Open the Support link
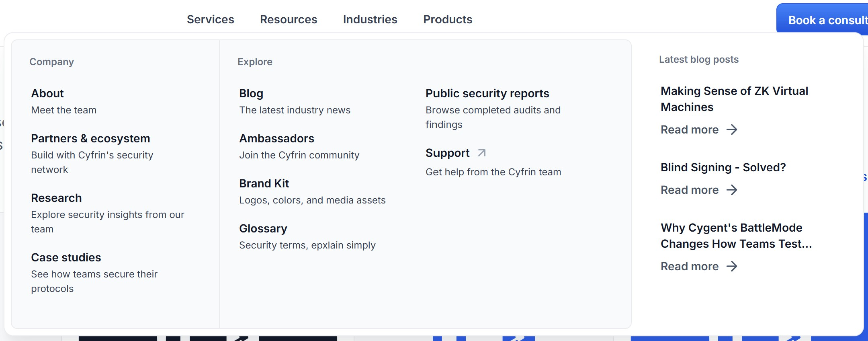This screenshot has height=341, width=868. pos(447,153)
